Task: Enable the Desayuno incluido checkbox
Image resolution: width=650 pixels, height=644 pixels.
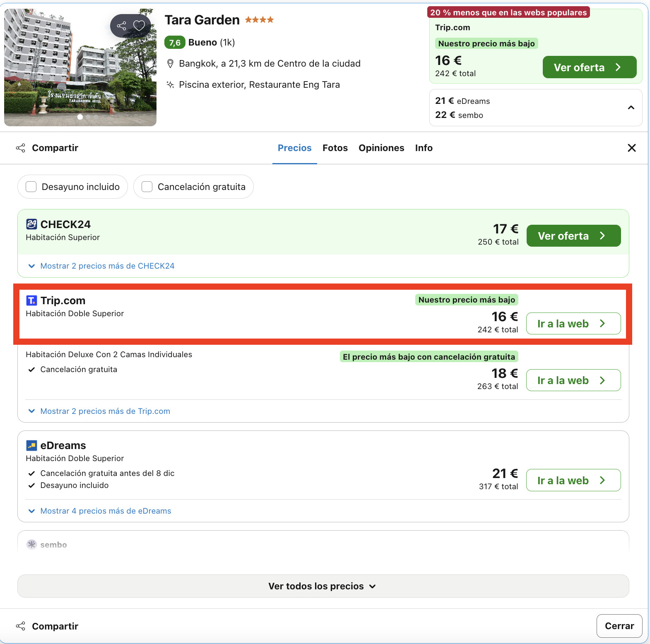Action: click(x=31, y=187)
